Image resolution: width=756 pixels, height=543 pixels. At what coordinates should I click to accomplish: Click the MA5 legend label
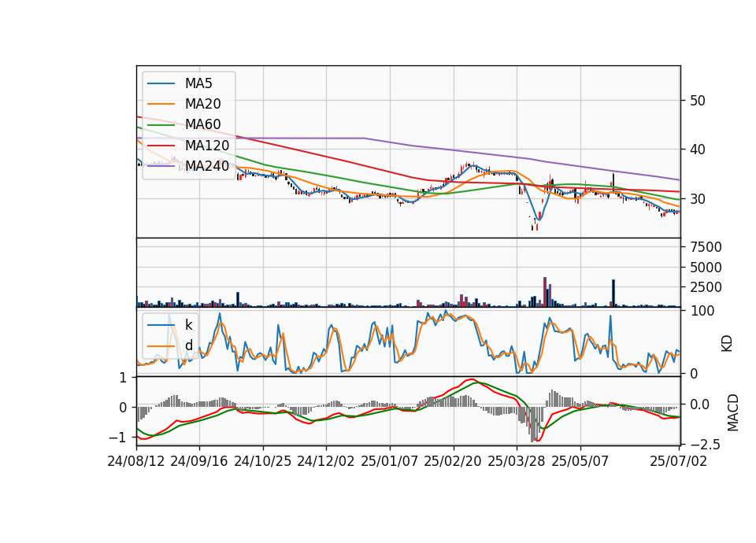[x=198, y=83]
